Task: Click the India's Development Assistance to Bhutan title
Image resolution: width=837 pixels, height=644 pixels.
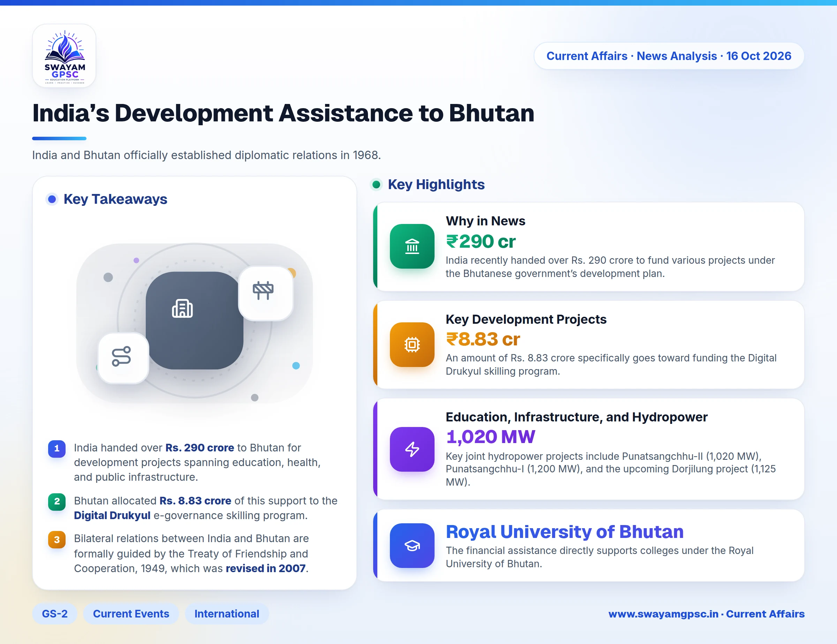Action: coord(283,113)
